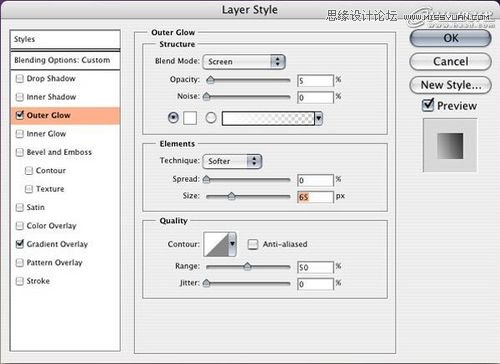Select the solid color glow radio button
This screenshot has height=364, width=500.
tap(173, 118)
